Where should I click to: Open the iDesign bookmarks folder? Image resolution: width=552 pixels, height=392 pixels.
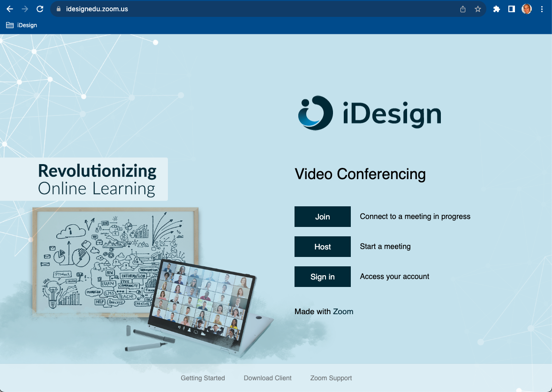(22, 25)
